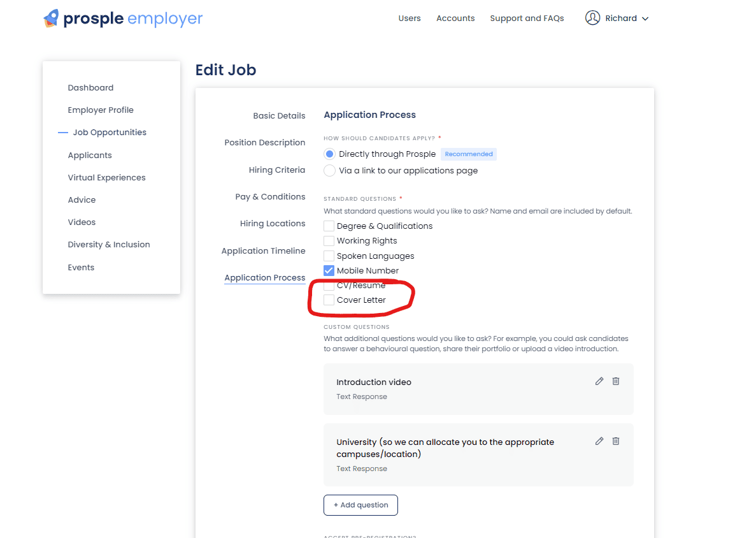
Task: Delete the University custom question
Action: 616,441
